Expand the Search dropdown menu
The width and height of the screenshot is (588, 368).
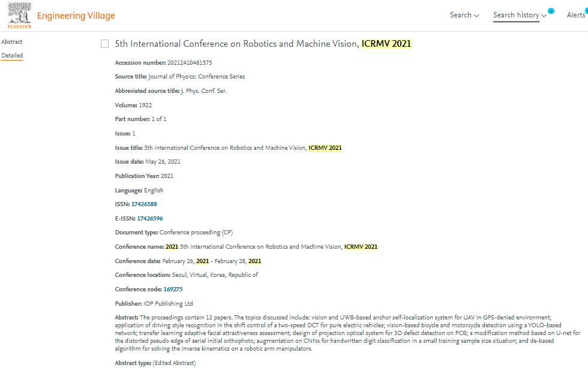coord(464,15)
